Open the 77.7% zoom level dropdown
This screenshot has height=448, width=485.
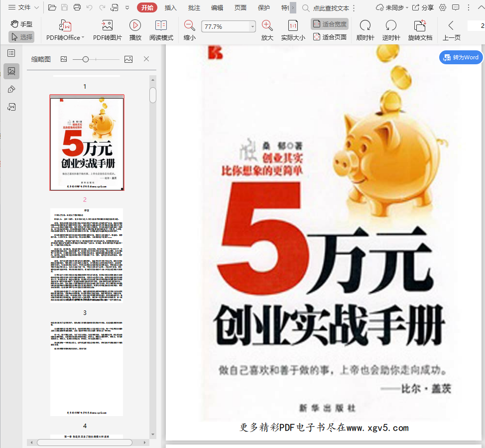tap(252, 26)
